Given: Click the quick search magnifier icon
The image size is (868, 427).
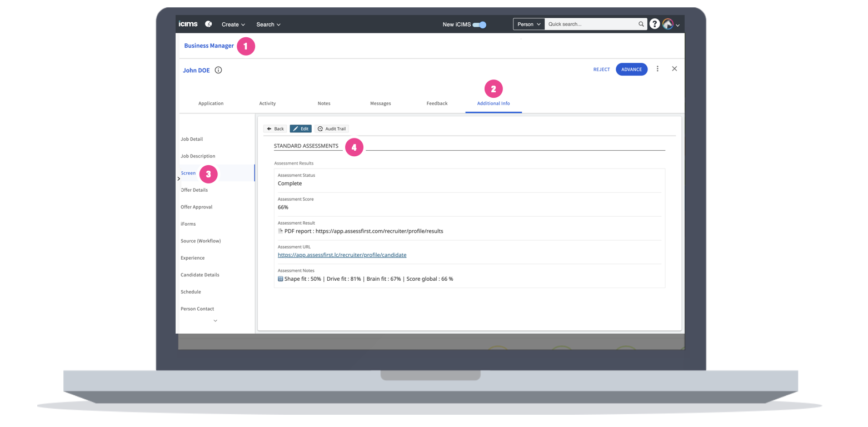Looking at the screenshot, I should click(641, 24).
